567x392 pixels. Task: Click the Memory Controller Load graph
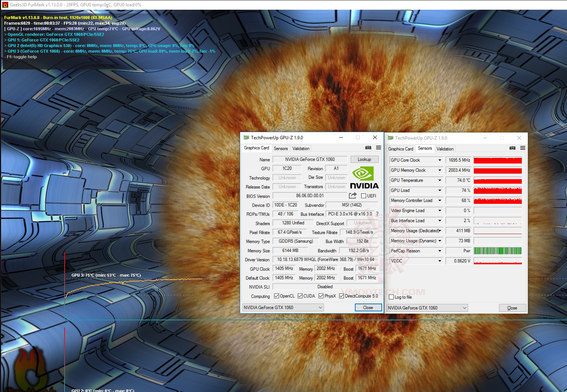[x=498, y=200]
